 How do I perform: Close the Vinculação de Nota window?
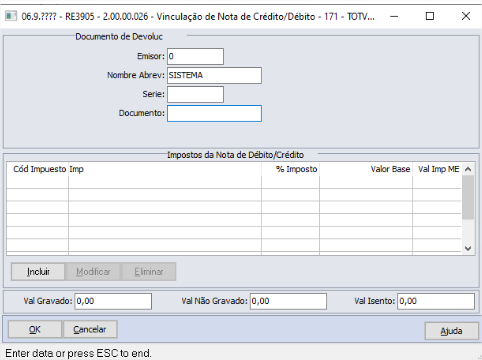pos(466,16)
